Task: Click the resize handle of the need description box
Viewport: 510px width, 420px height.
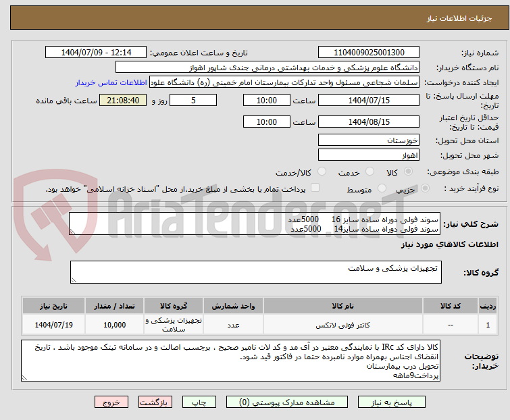Action: 72,232
